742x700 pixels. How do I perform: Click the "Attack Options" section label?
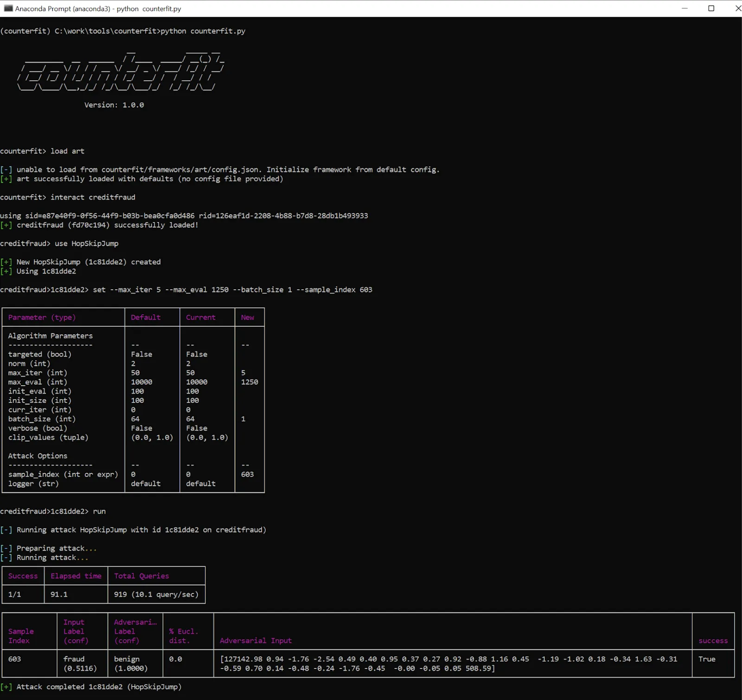(x=38, y=457)
